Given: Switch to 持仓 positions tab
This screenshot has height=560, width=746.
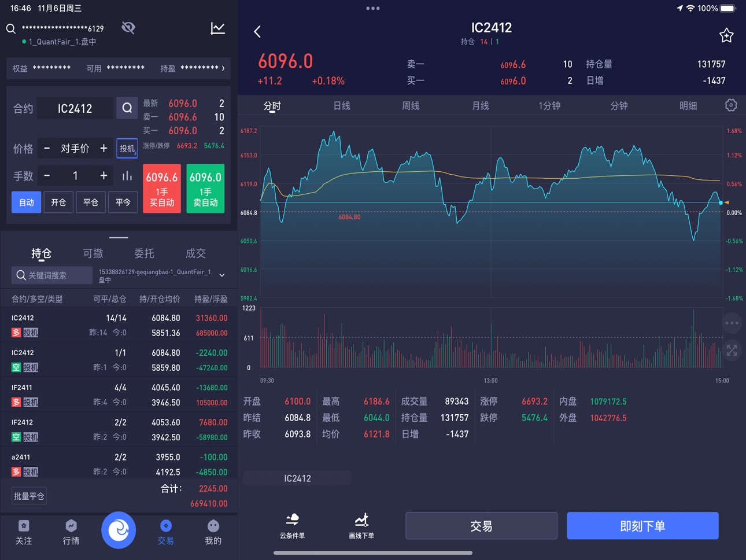Looking at the screenshot, I should coord(41,253).
